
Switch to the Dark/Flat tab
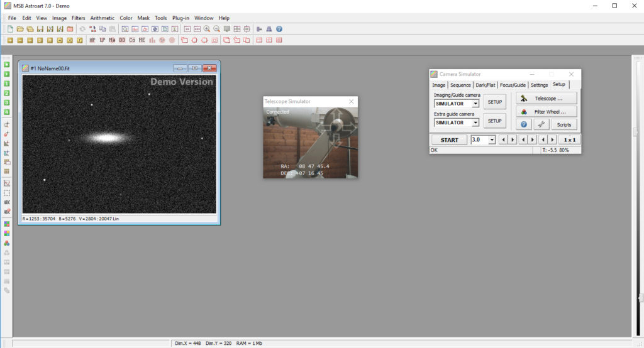[x=485, y=85]
